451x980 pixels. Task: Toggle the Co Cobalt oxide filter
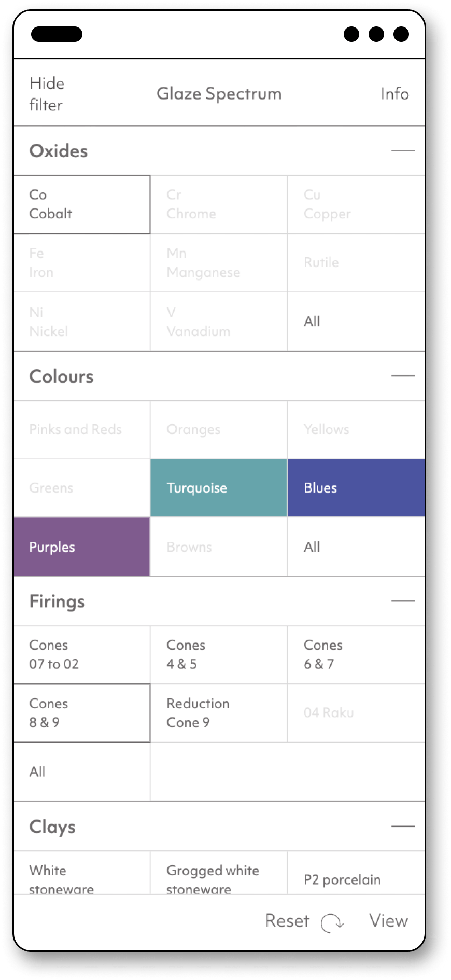coord(82,204)
